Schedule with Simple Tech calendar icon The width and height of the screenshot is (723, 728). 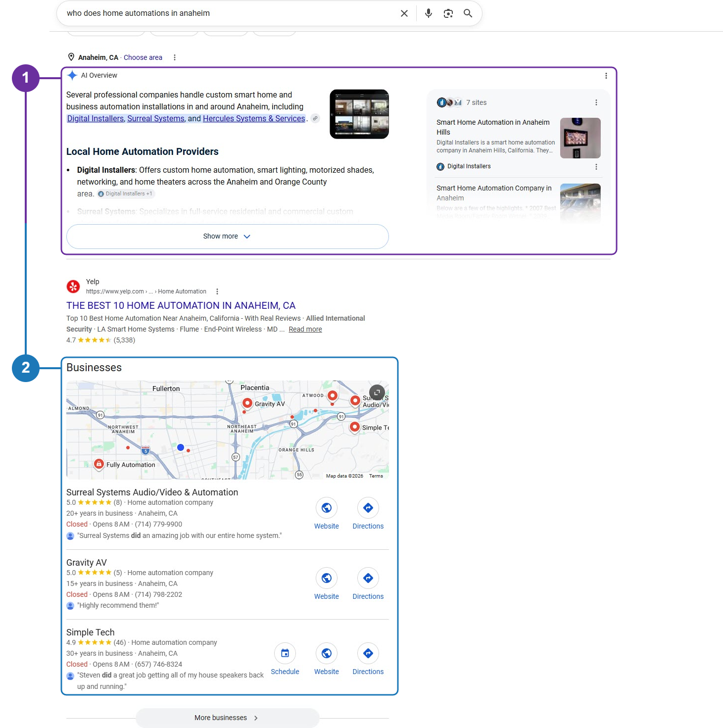[x=285, y=653]
